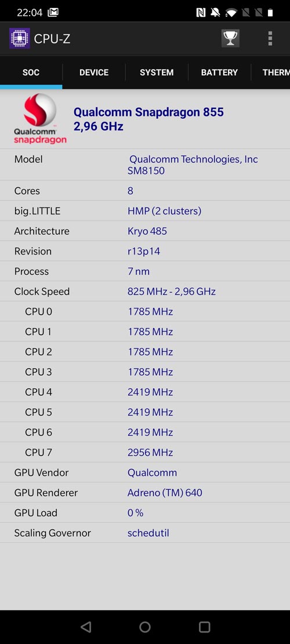Tap the muted notifications bell icon
The image size is (290, 644).
[215, 13]
